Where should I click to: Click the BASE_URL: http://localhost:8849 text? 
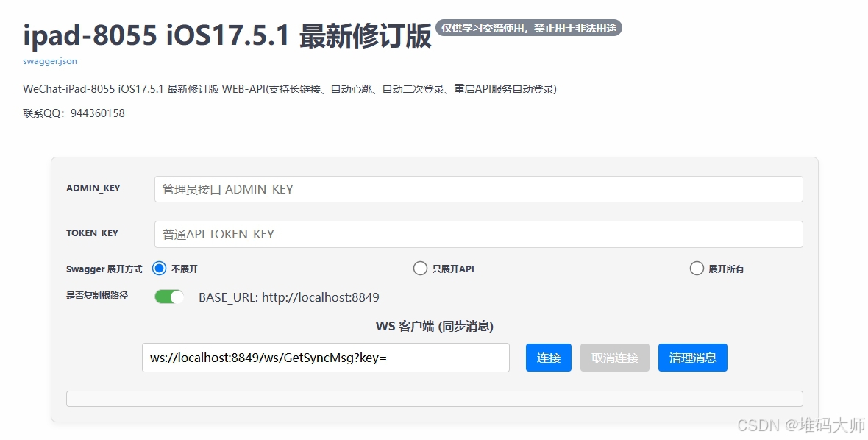[289, 297]
